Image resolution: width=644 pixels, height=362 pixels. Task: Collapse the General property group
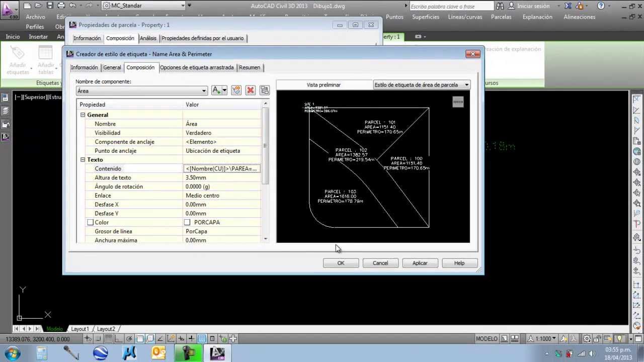pyautogui.click(x=83, y=115)
